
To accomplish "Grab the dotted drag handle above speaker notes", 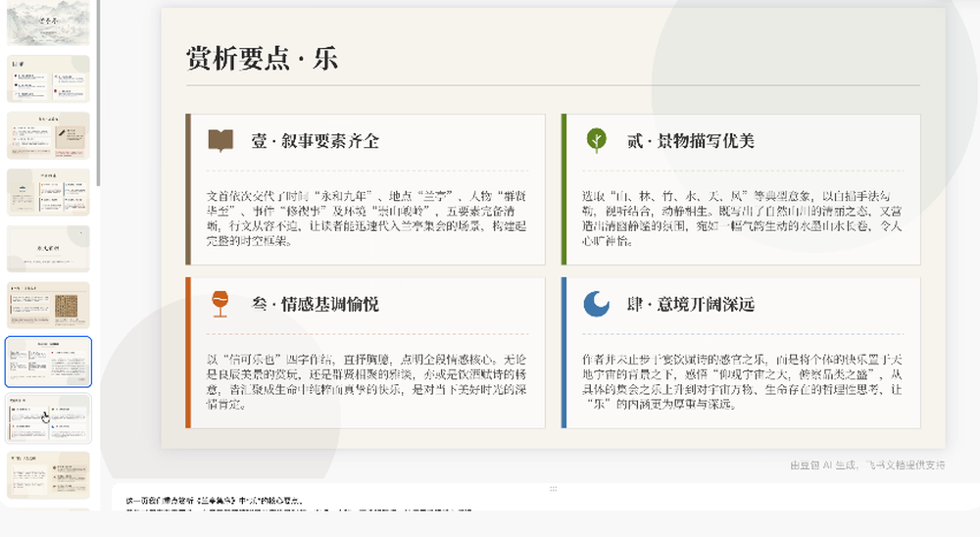I will [553, 489].
